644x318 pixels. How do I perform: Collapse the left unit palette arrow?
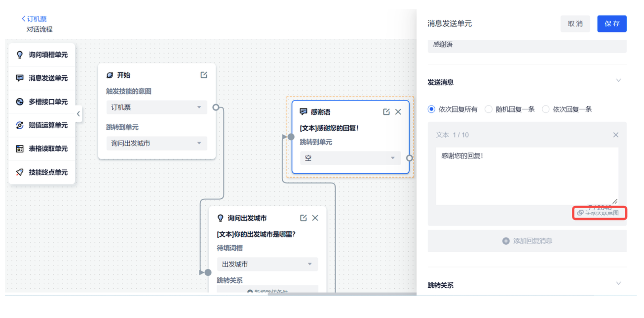pyautogui.click(x=78, y=114)
